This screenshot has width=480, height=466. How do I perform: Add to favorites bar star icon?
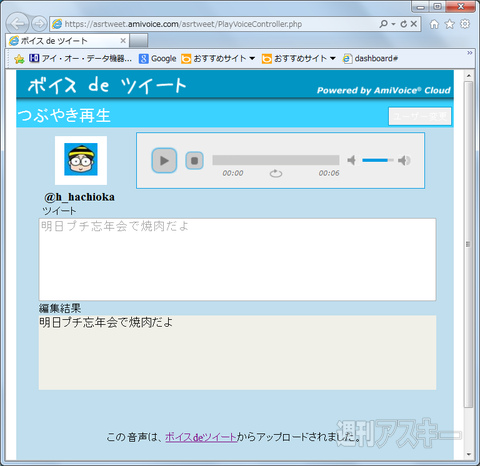pos(19,59)
